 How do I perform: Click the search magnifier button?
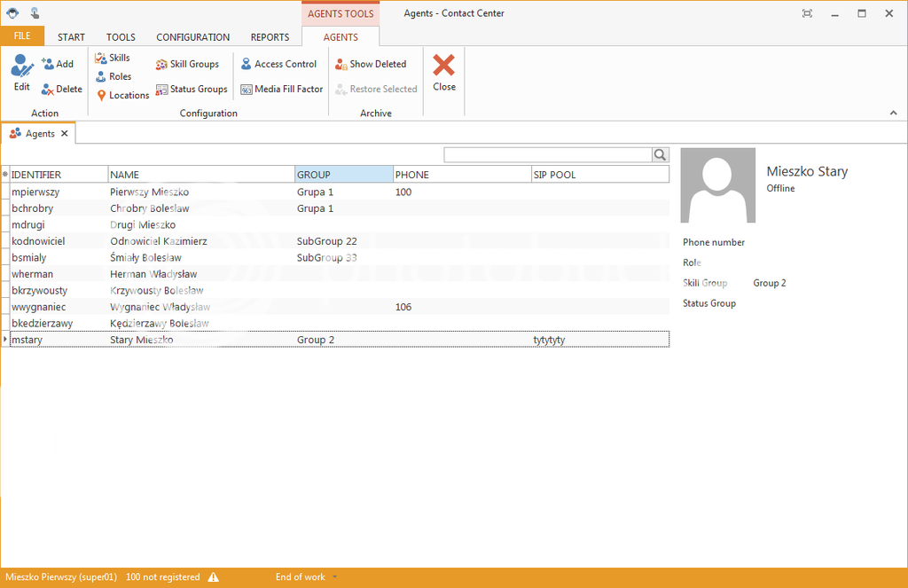661,155
